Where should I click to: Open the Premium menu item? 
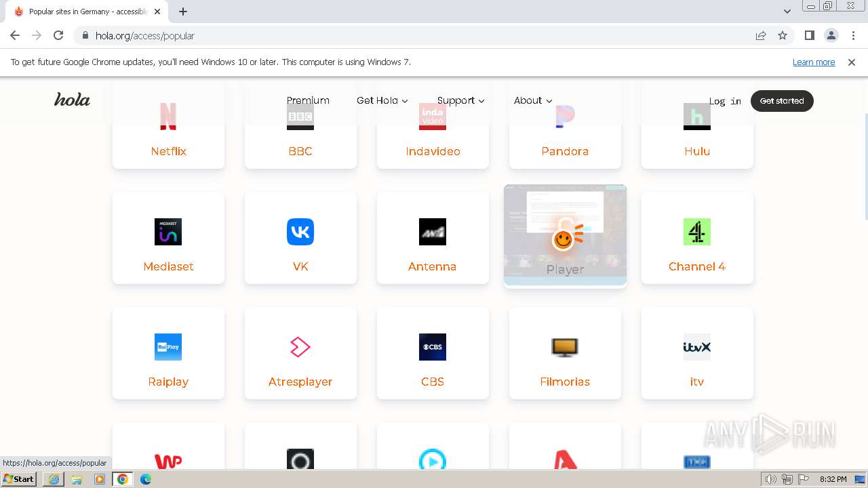[308, 100]
